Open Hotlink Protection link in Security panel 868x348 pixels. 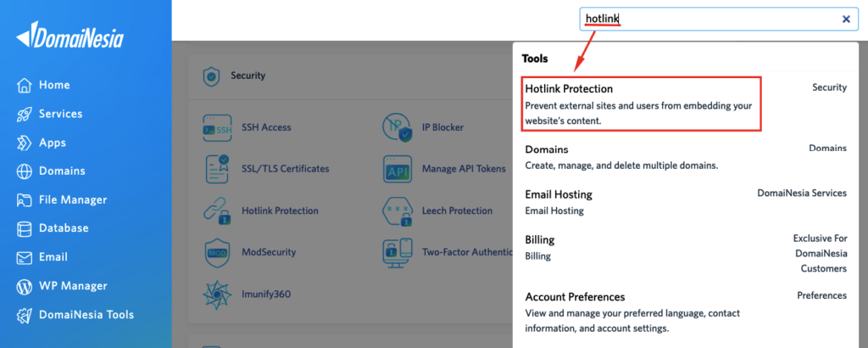(280, 211)
